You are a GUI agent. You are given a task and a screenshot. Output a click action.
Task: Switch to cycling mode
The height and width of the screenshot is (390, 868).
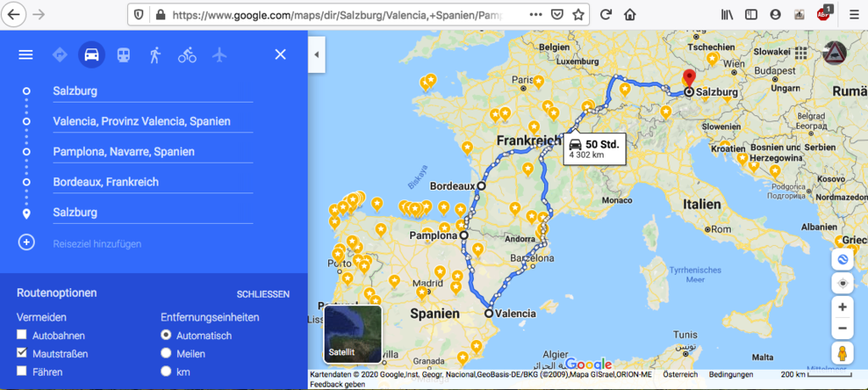tap(187, 55)
